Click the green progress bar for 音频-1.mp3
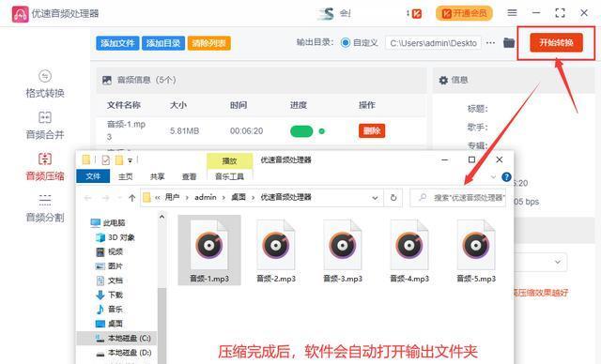 (x=301, y=131)
